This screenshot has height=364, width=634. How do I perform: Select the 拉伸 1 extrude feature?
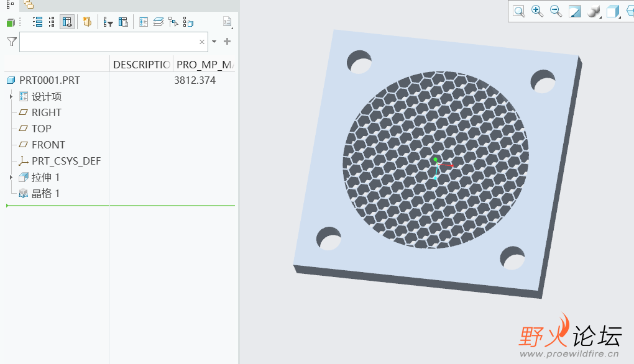46,178
